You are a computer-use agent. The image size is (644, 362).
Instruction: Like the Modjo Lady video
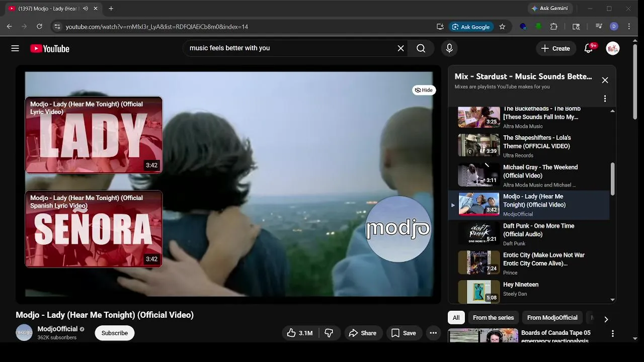[300, 333]
